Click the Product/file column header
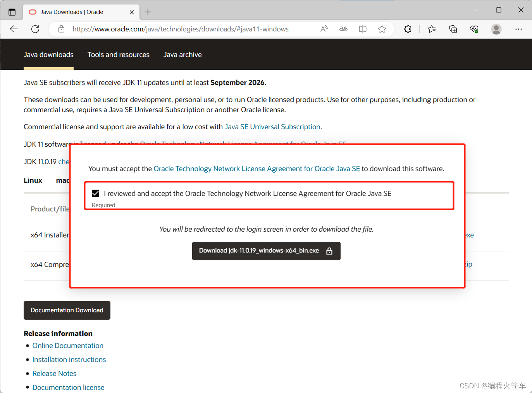 [x=50, y=209]
